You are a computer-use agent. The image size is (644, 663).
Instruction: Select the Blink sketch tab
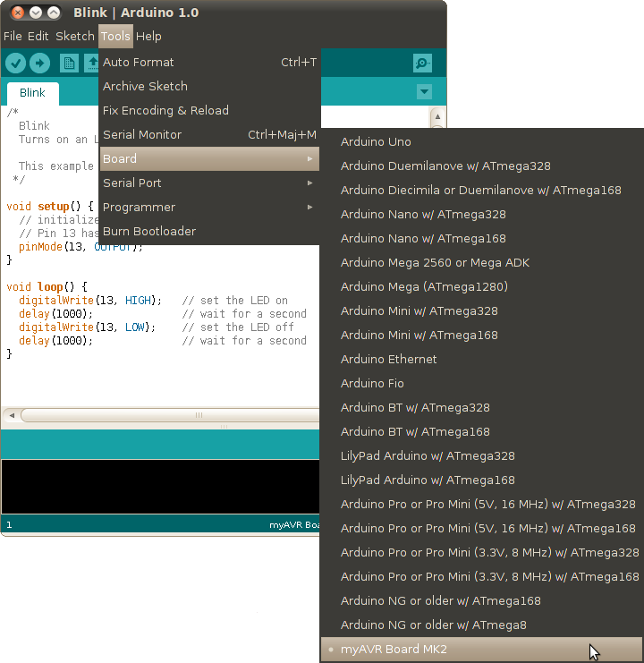pyautogui.click(x=32, y=92)
